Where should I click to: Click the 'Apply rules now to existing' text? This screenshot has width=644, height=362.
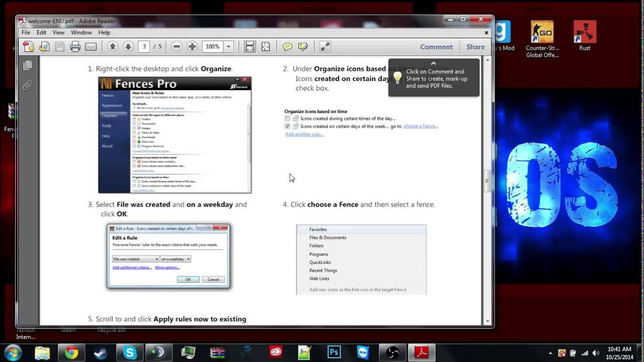(200, 319)
